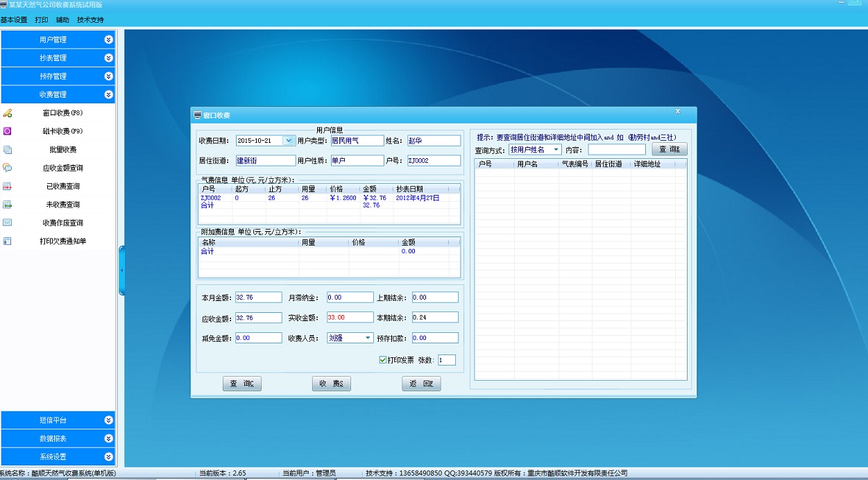Click the 名称 column header in 附加费信息
Viewport: 868px width, 480px height.
coord(248,243)
